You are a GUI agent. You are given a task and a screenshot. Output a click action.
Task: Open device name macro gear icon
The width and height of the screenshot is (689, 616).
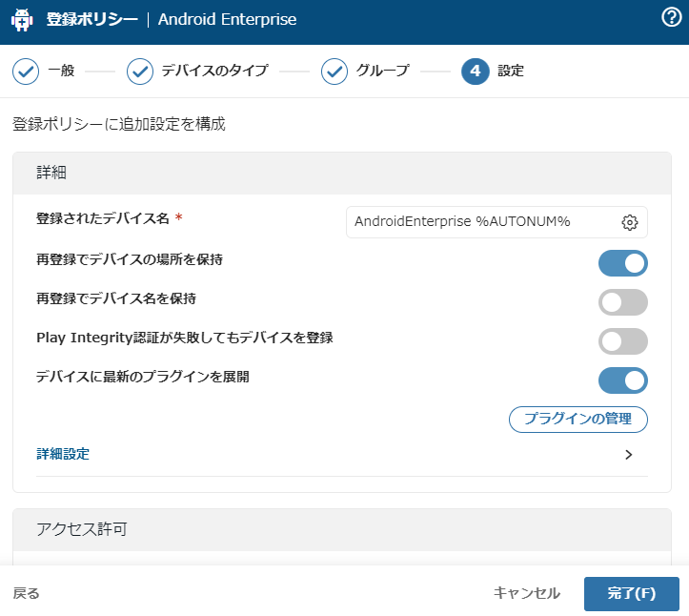tap(629, 222)
